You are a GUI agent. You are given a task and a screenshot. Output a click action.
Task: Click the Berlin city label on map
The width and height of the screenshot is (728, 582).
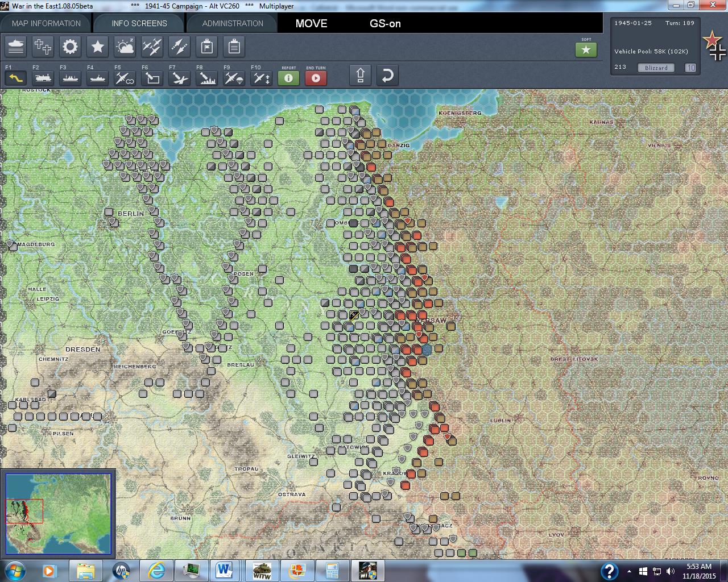click(x=131, y=214)
